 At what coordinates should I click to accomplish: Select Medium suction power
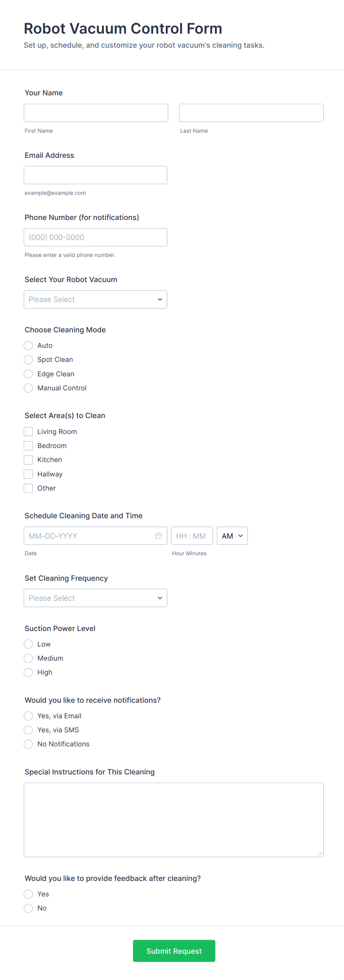coord(28,658)
